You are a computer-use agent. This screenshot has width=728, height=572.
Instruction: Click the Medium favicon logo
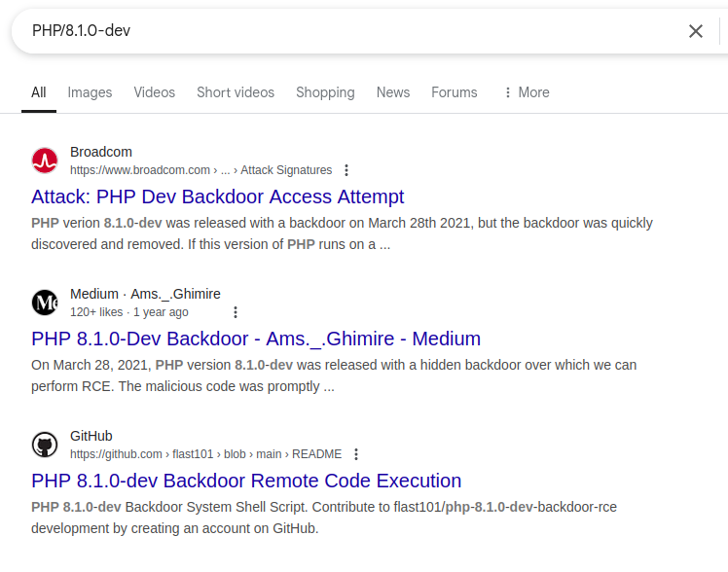click(45, 303)
